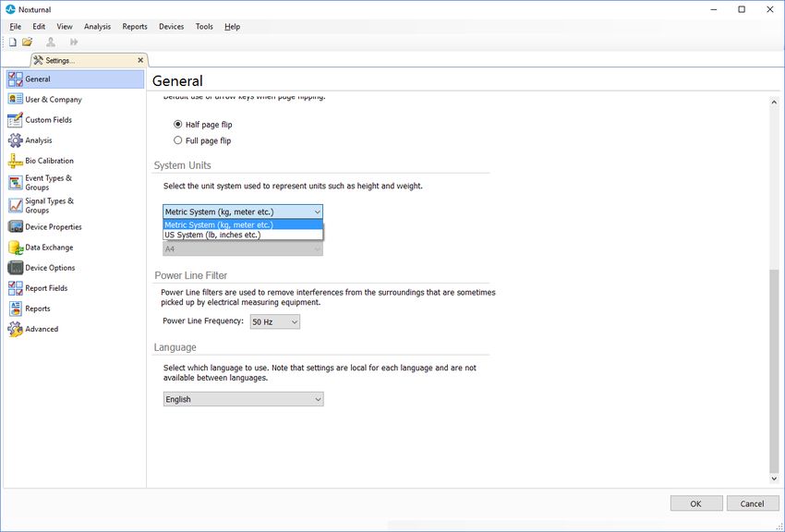Screen dimensions: 785x532
Task: Maximize the Noxturnal window
Action: [742, 9]
